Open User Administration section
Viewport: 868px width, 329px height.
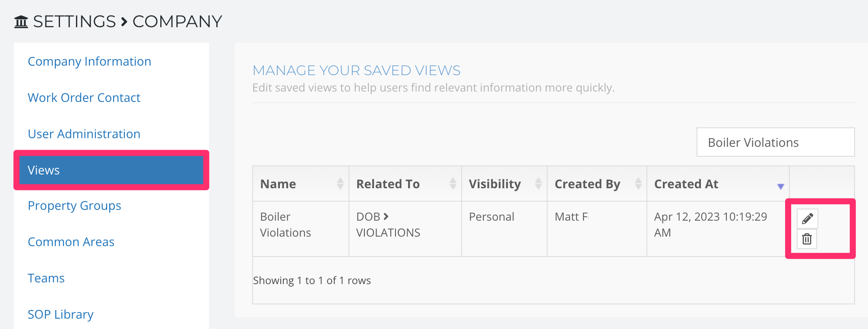(x=84, y=134)
